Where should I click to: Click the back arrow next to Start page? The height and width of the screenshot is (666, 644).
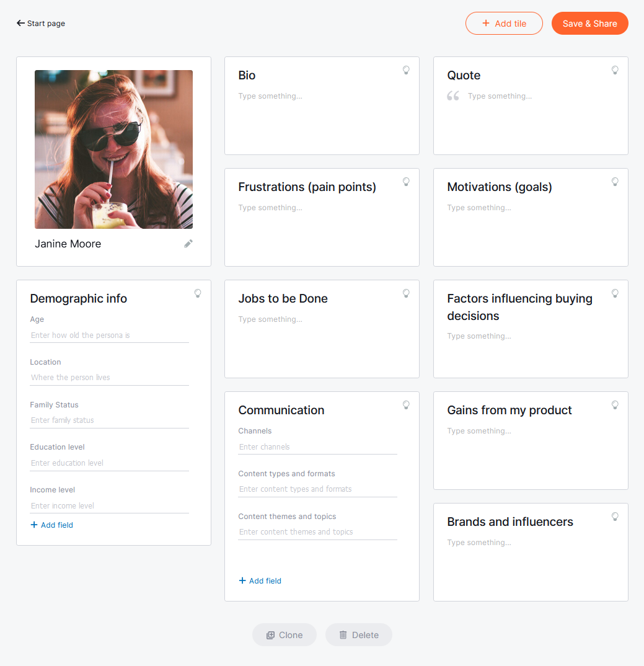tap(19, 23)
